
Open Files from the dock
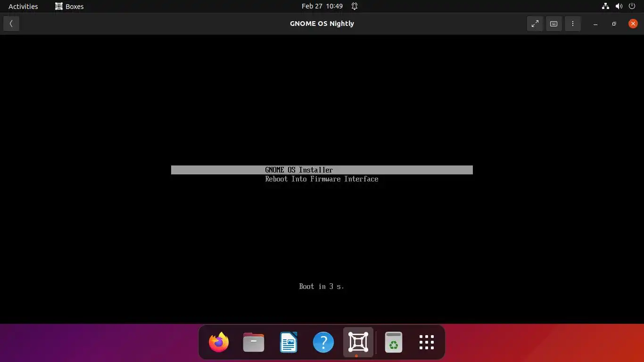[254, 342]
